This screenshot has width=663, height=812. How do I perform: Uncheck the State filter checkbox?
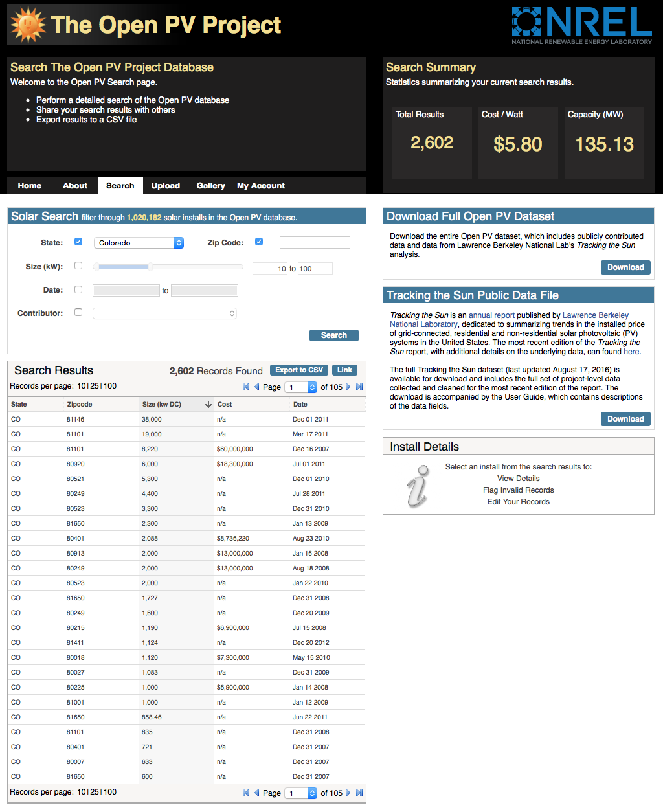click(78, 242)
